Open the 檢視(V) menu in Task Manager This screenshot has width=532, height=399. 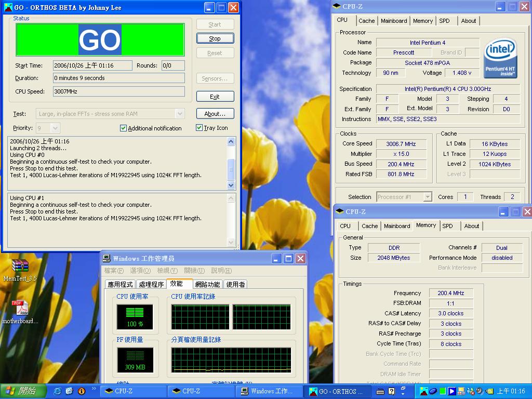coord(167,271)
